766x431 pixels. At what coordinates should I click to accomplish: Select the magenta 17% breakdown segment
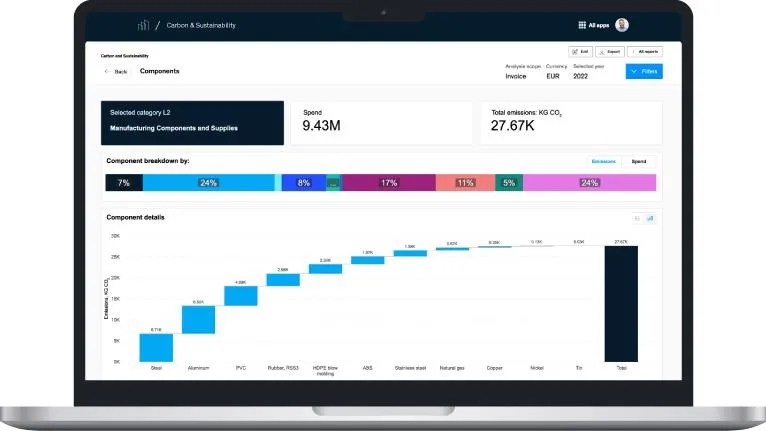388,183
